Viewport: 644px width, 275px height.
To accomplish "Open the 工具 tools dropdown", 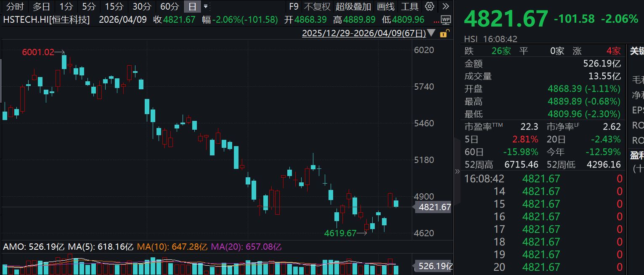I will [409, 7].
